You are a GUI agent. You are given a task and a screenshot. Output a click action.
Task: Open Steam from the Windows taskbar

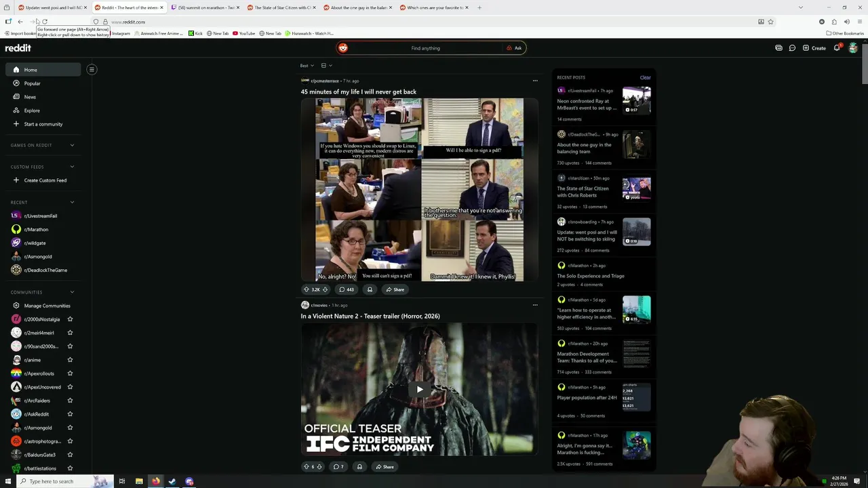(172, 481)
